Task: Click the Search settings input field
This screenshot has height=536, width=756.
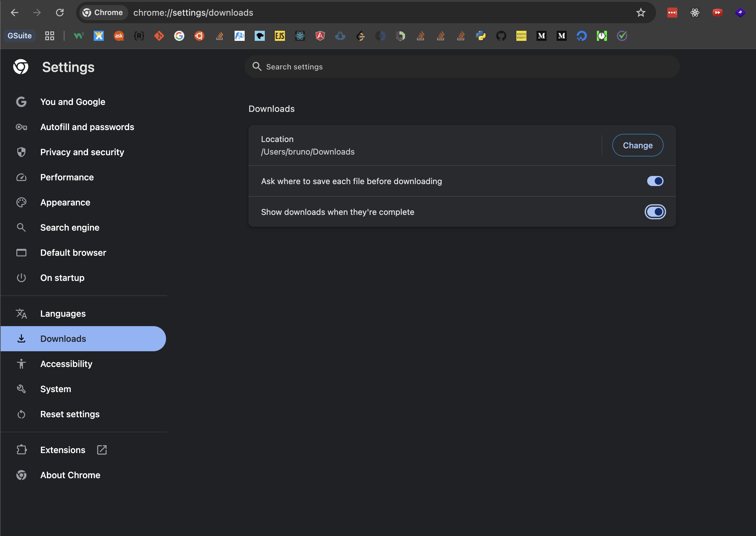Action: pos(462,67)
